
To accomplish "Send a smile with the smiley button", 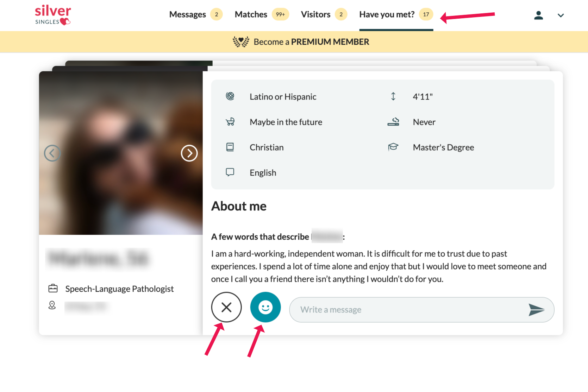I will pyautogui.click(x=265, y=307).
